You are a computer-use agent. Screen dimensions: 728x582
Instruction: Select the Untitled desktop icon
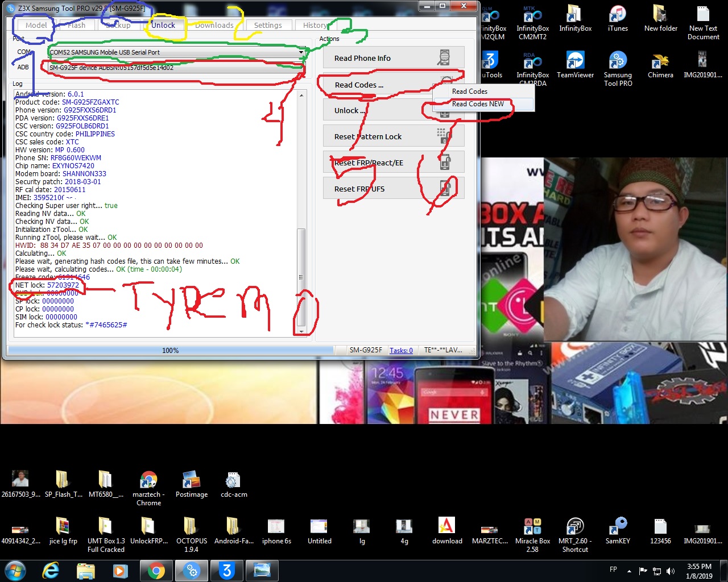coord(319,531)
